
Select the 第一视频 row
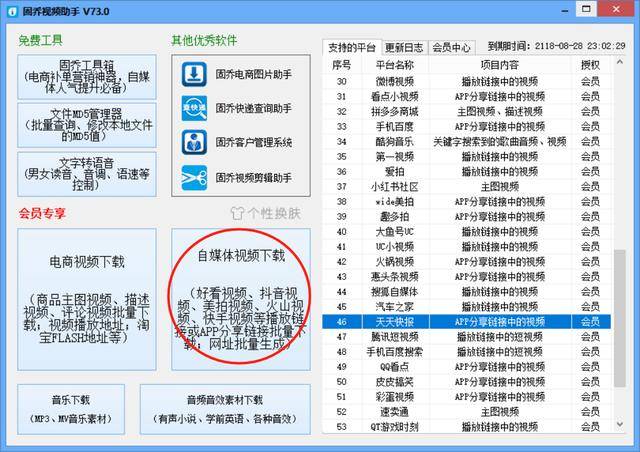pyautogui.click(x=467, y=157)
